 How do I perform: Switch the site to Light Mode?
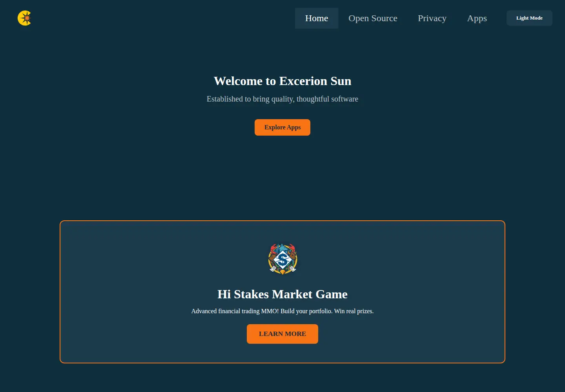(x=529, y=18)
